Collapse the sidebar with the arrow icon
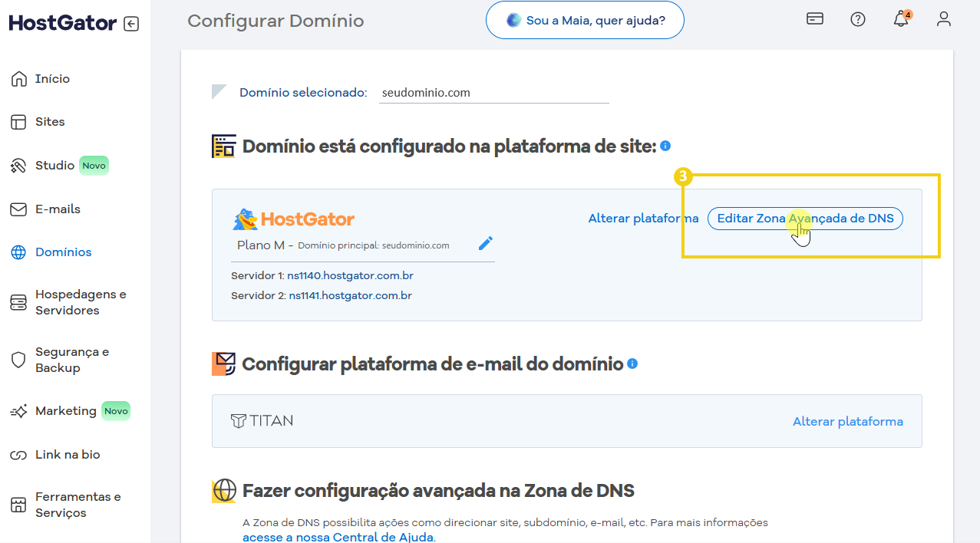This screenshot has width=980, height=543. click(131, 24)
